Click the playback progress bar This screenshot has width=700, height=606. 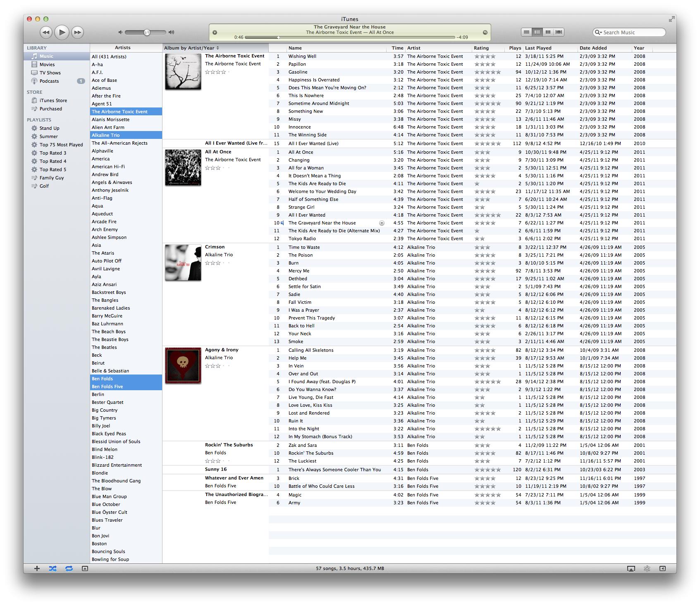point(350,37)
